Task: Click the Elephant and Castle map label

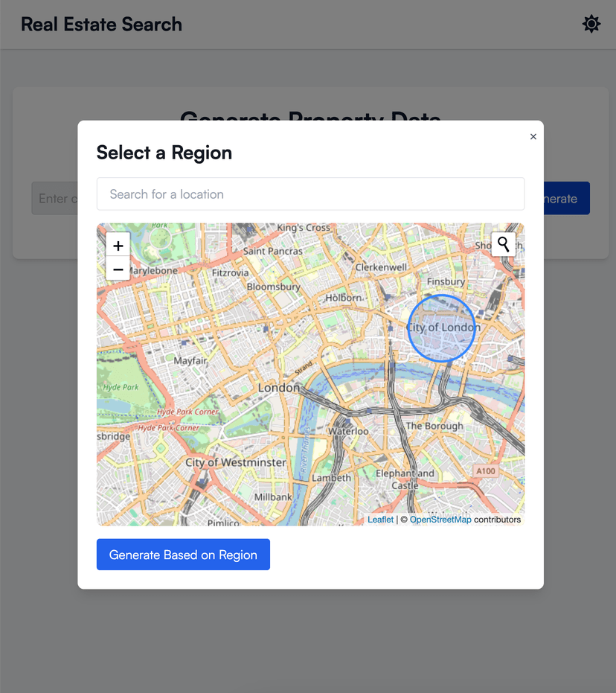Action: 405,479
